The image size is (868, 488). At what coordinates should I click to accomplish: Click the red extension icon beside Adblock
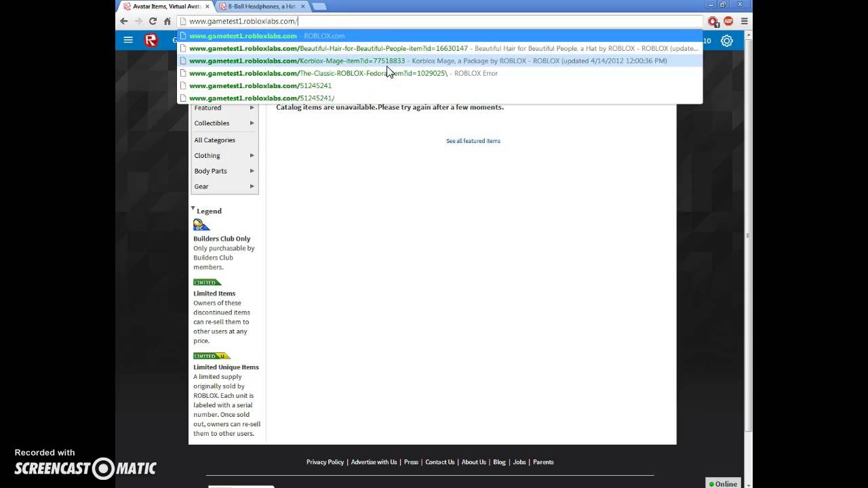713,21
